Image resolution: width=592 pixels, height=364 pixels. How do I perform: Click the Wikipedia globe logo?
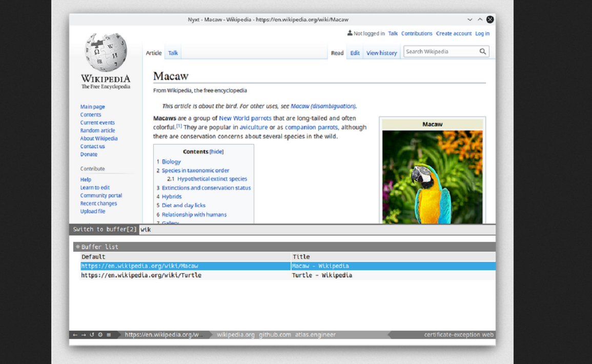(106, 52)
